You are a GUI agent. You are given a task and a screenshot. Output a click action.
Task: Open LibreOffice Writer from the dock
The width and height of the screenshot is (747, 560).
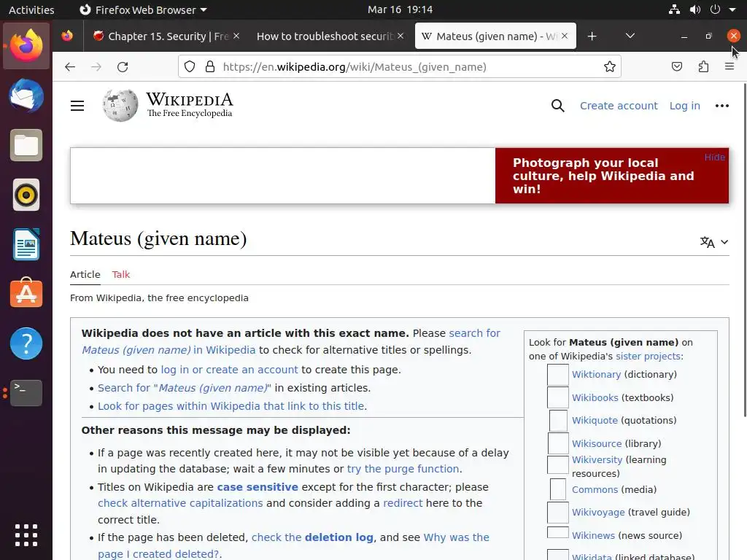pos(26,244)
